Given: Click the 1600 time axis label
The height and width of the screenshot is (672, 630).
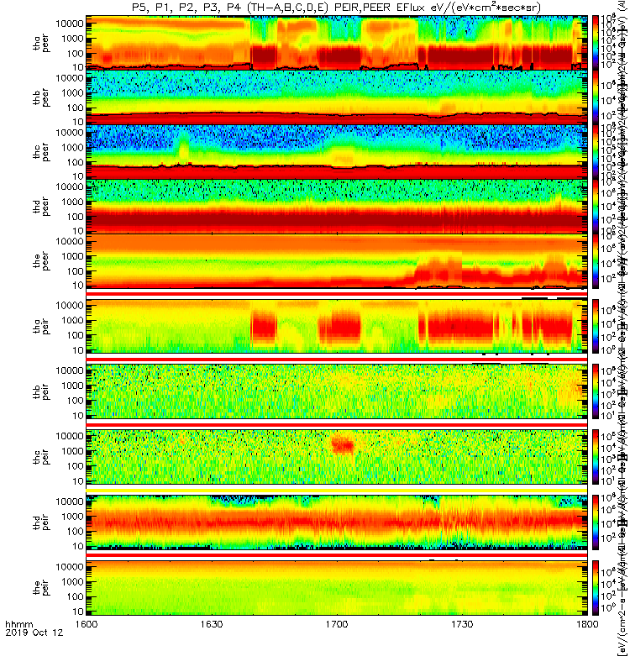Looking at the screenshot, I should click(x=87, y=624).
